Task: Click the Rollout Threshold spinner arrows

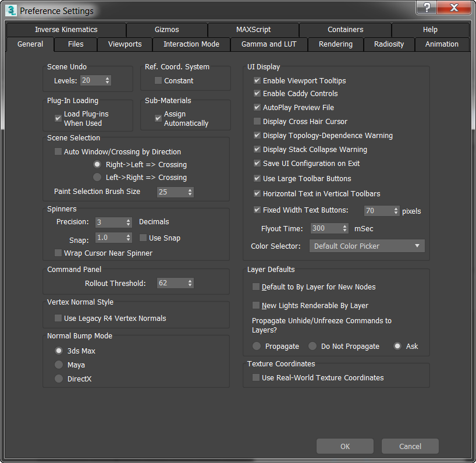Action: 190,283
